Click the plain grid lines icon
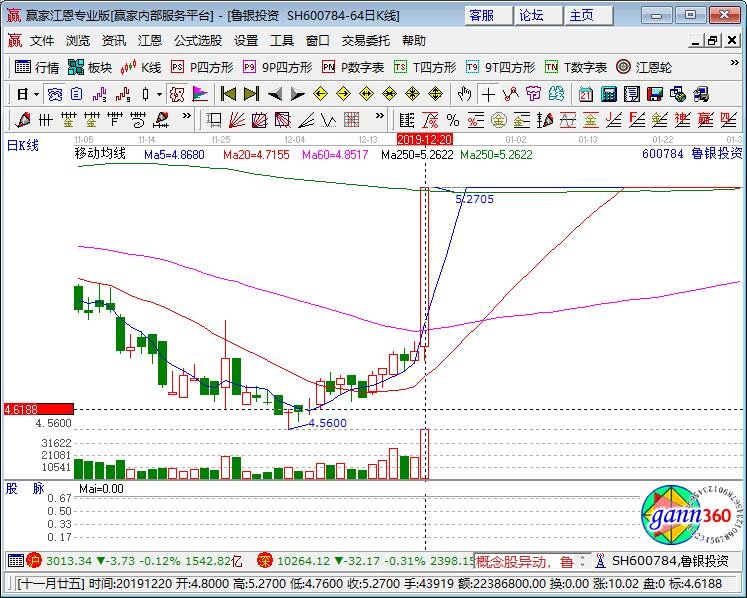Screen dimensions: 747x598 [x=45, y=120]
